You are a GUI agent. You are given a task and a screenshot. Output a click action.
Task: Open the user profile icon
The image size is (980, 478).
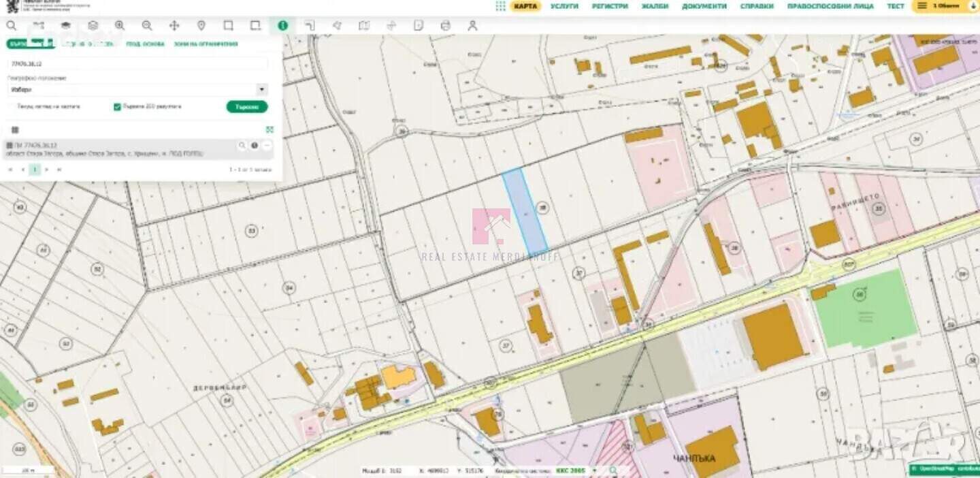point(472,26)
